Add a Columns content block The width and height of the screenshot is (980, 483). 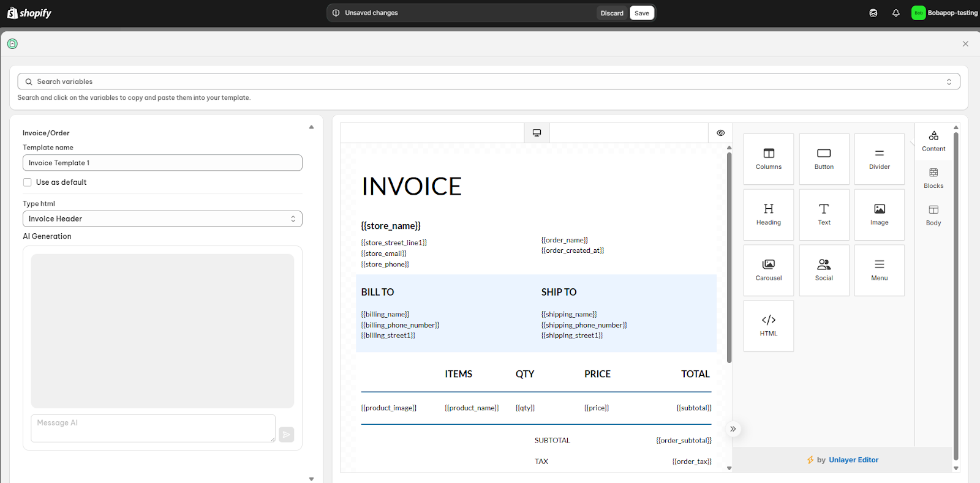tap(769, 159)
